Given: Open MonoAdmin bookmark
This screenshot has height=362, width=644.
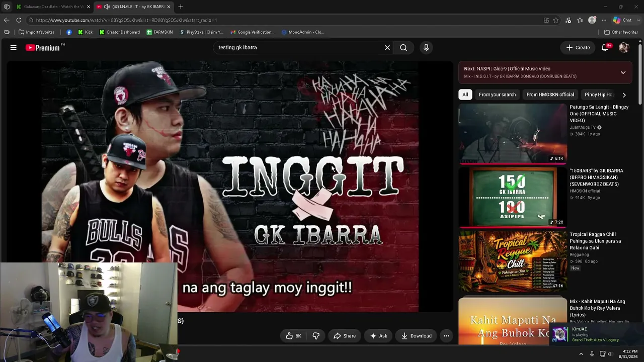Looking at the screenshot, I should point(303,32).
